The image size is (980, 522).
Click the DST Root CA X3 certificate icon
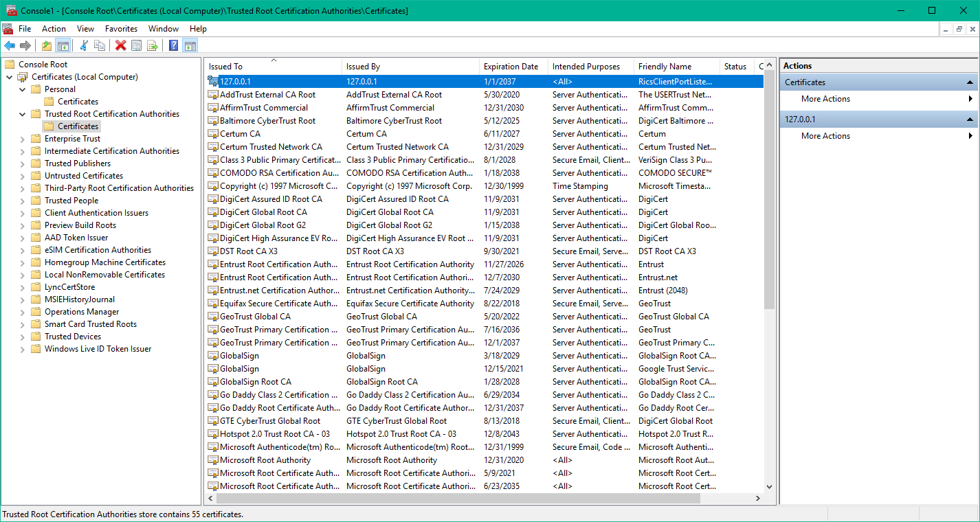coord(213,251)
